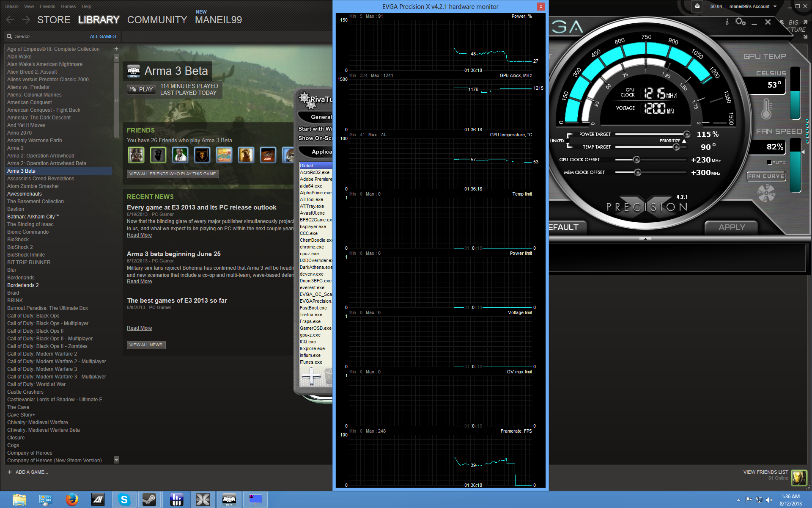Viewport: 812px width, 508px height.
Task: Go to the COMMUNITY tab
Action: pyautogui.click(x=157, y=20)
